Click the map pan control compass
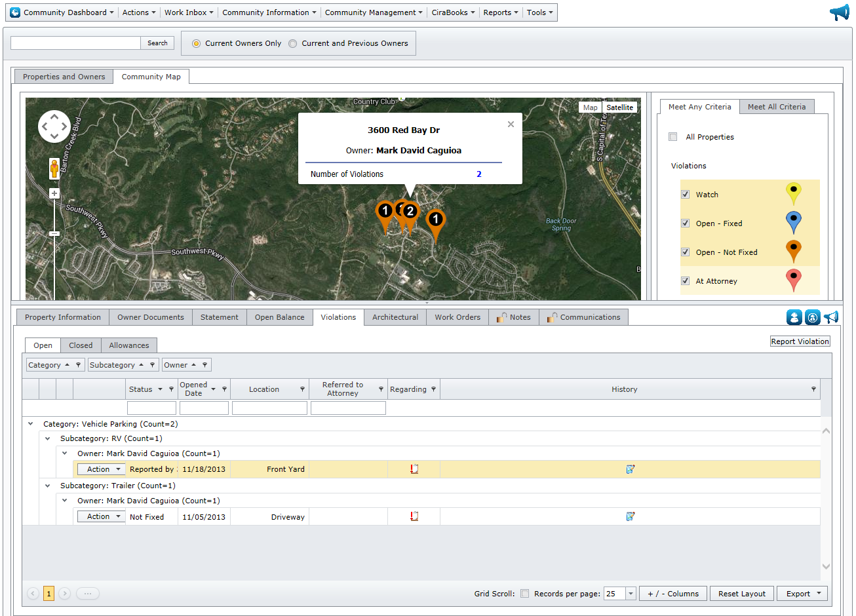856x616 pixels. [54, 126]
